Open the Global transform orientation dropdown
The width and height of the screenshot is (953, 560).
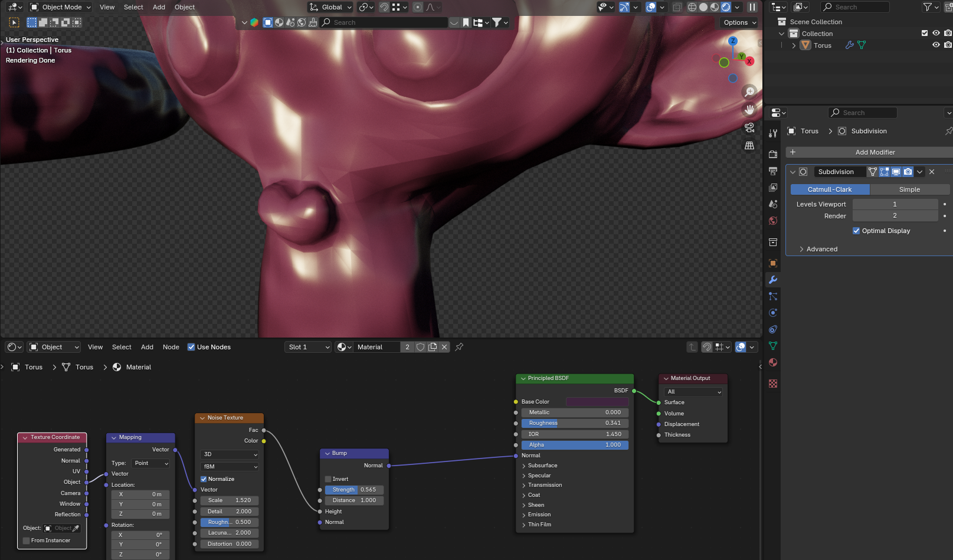[x=330, y=7]
